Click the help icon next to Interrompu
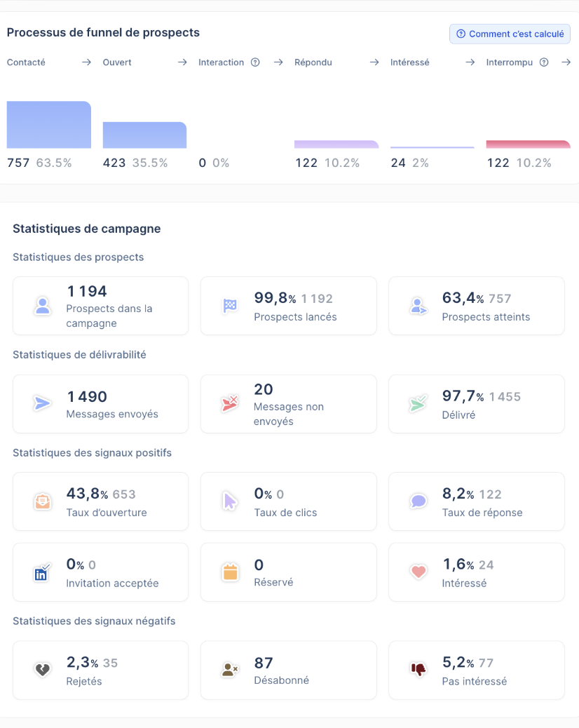579x728 pixels. (544, 62)
